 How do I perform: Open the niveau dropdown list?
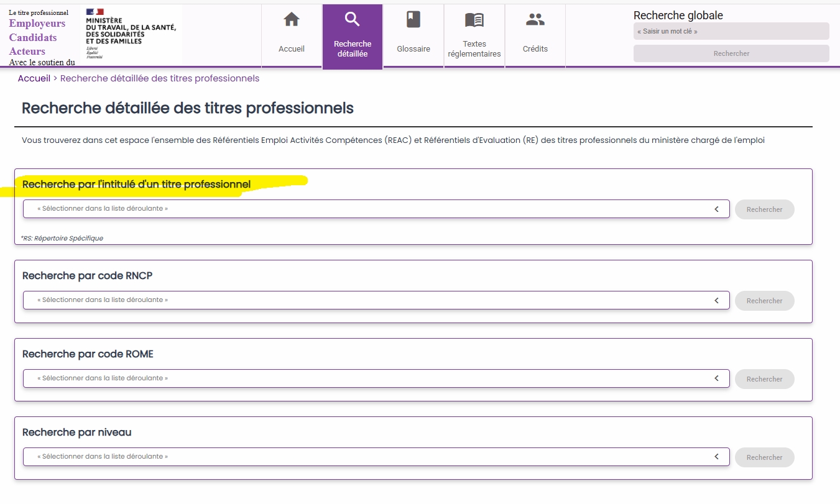[x=376, y=457]
